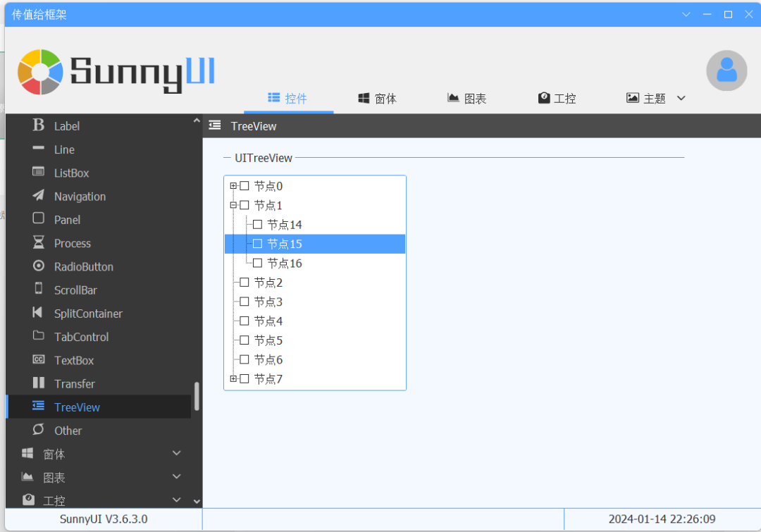The image size is (761, 532).
Task: Click the RadioButton sidebar icon
Action: pos(39,266)
